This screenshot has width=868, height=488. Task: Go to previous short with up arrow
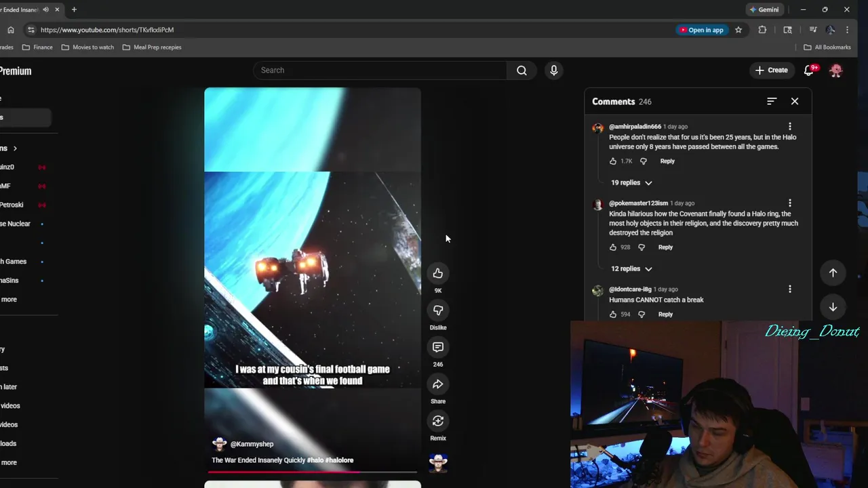(833, 272)
